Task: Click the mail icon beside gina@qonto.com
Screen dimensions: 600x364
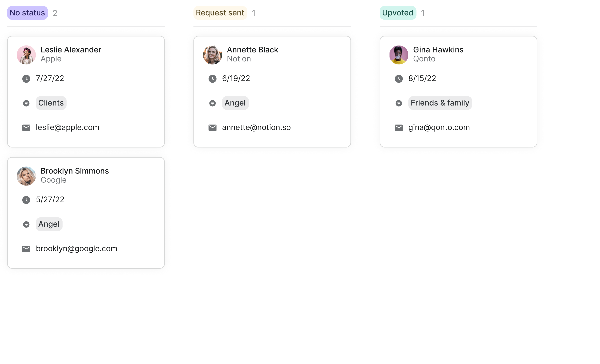Action: pos(399,128)
